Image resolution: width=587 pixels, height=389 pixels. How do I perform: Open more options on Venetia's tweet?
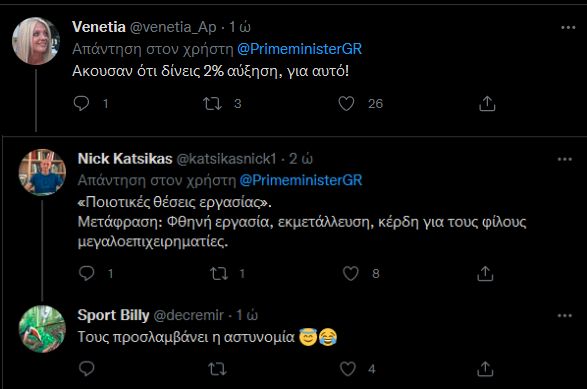coord(568,27)
